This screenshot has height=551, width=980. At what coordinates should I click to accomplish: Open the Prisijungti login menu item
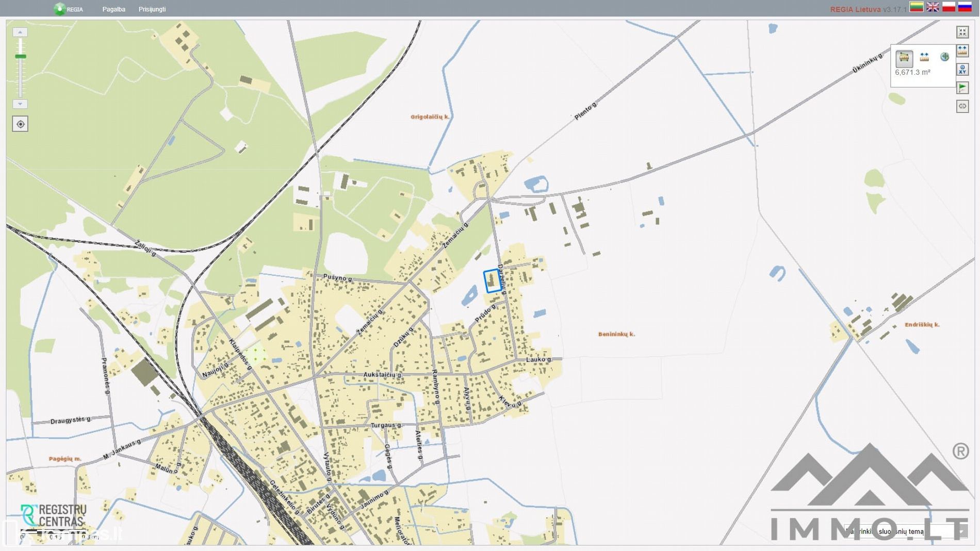pos(152,9)
